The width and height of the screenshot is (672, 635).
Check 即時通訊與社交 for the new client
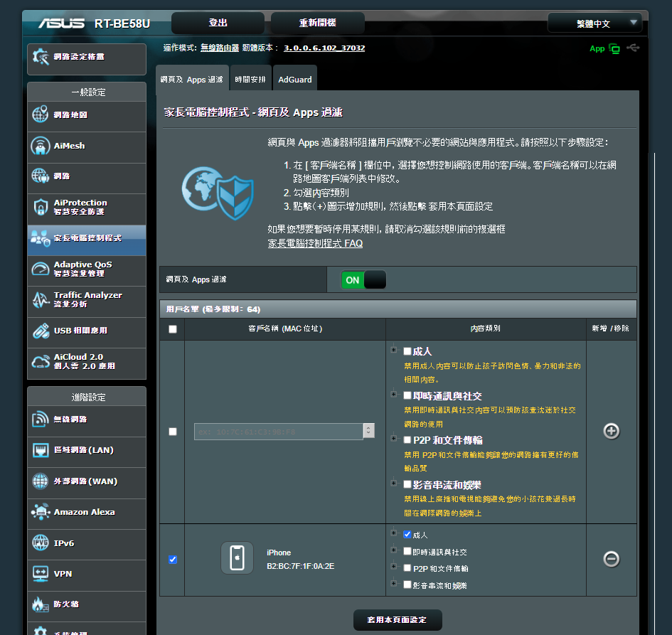point(407,395)
